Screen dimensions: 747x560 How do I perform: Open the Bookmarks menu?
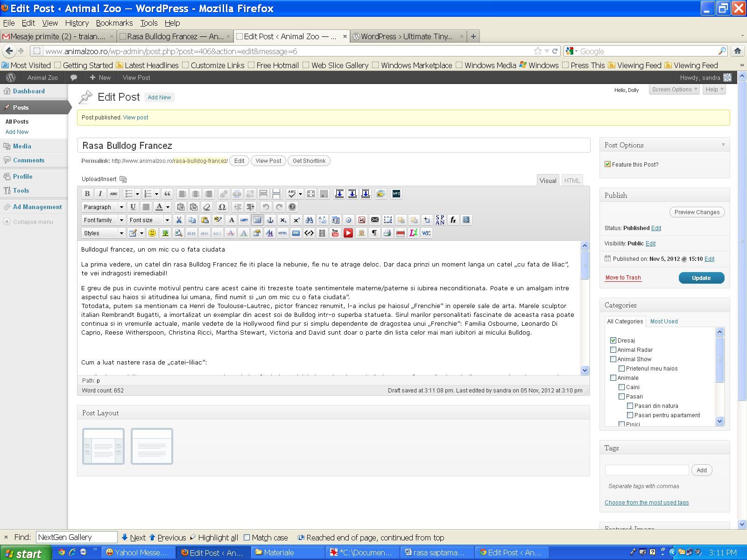(x=114, y=23)
